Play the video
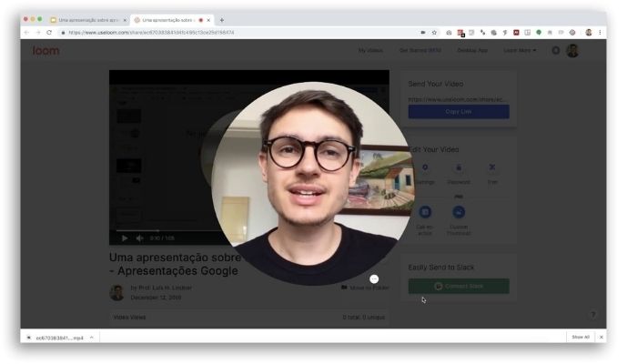Image resolution: width=637 pixels, height=364 pixels. pyautogui.click(x=125, y=238)
